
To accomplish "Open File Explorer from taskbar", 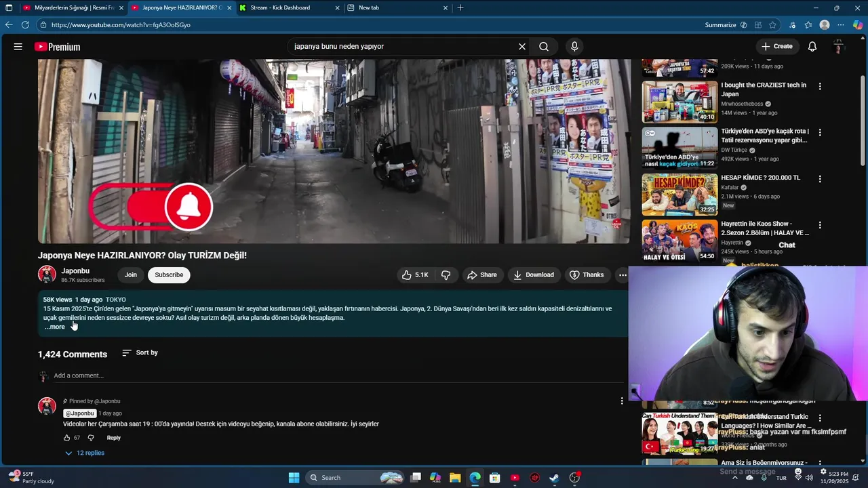I will (455, 478).
